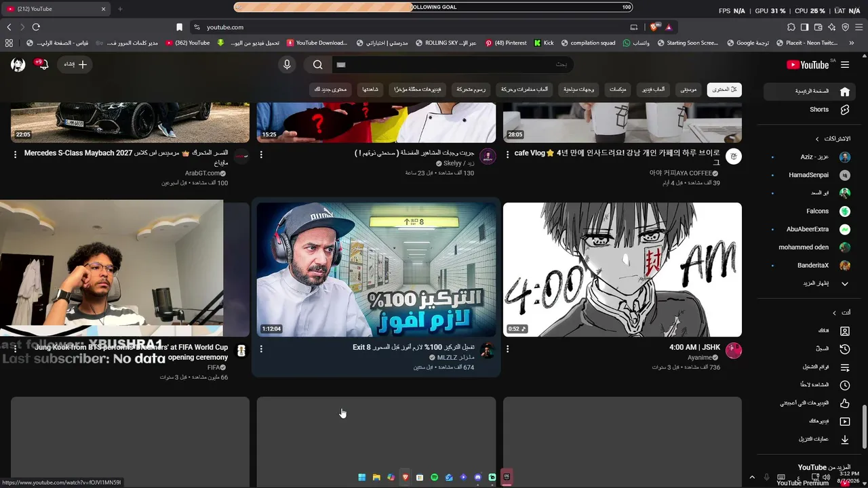Open the Google ترجمة bookmark
The width and height of the screenshot is (868, 488).
point(748,43)
